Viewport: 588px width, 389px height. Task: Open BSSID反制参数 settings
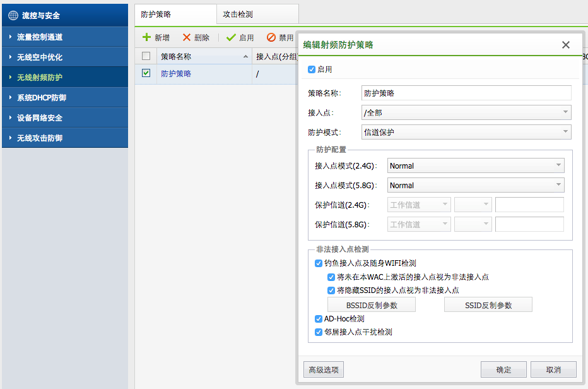point(372,305)
